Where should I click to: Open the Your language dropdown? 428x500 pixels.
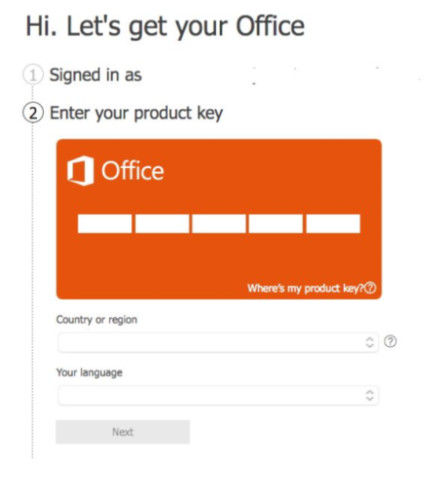click(x=218, y=395)
